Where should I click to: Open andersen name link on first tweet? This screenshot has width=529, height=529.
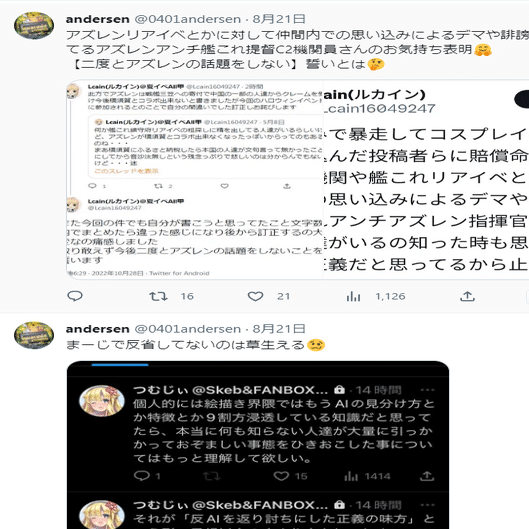[x=98, y=19]
